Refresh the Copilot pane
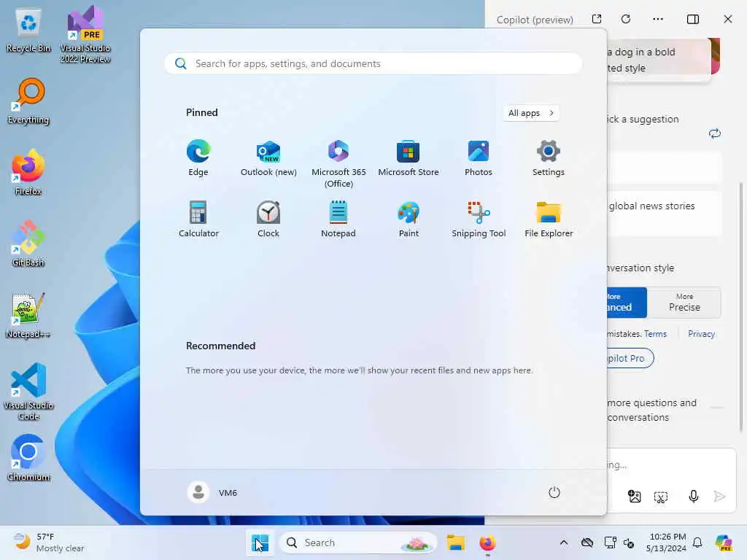The image size is (747, 560). [626, 19]
